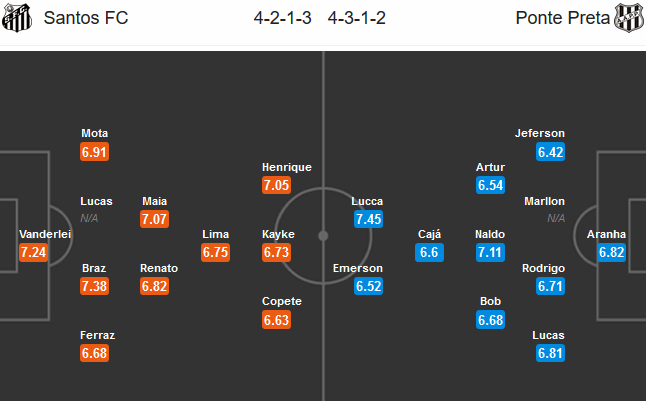Click Aranha's 6.82 goalkeeper rating
Screen dimensions: 646x401
[611, 252]
